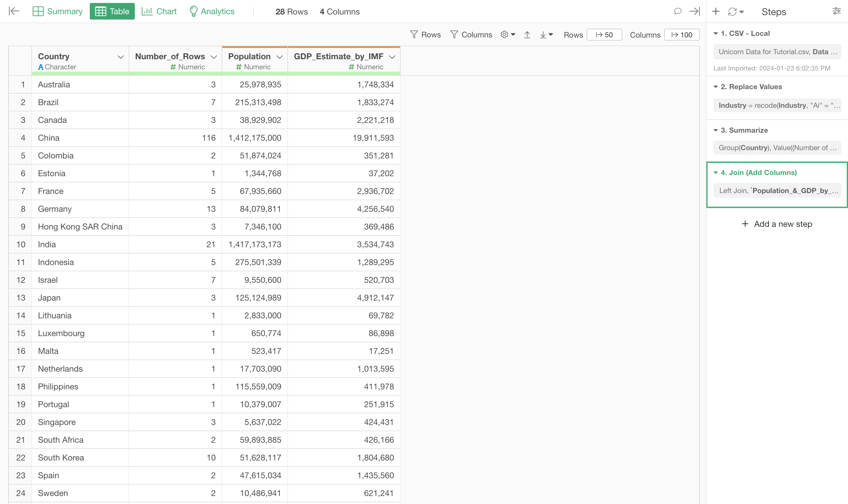
Task: Click Add a new step
Action: coord(777,224)
